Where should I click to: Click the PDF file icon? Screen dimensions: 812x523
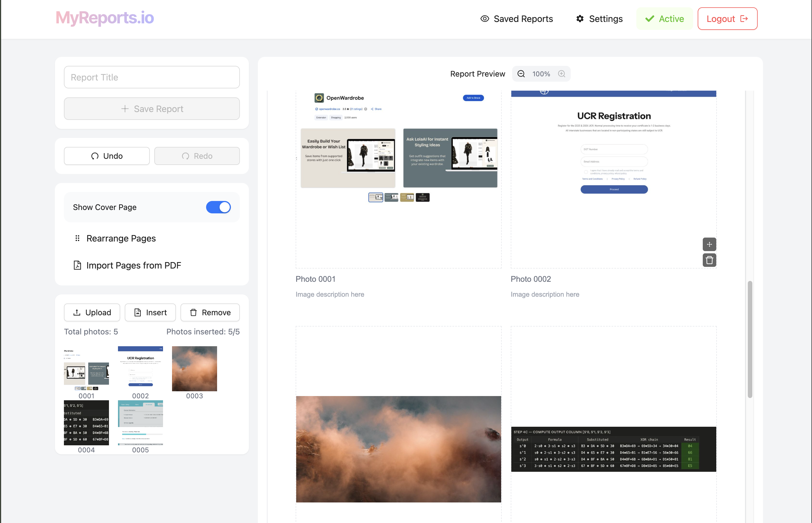[x=77, y=265]
